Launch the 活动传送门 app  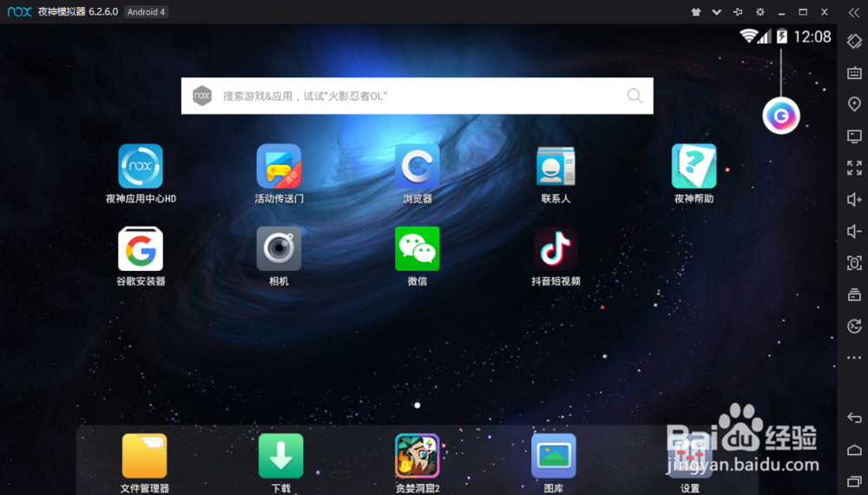279,166
